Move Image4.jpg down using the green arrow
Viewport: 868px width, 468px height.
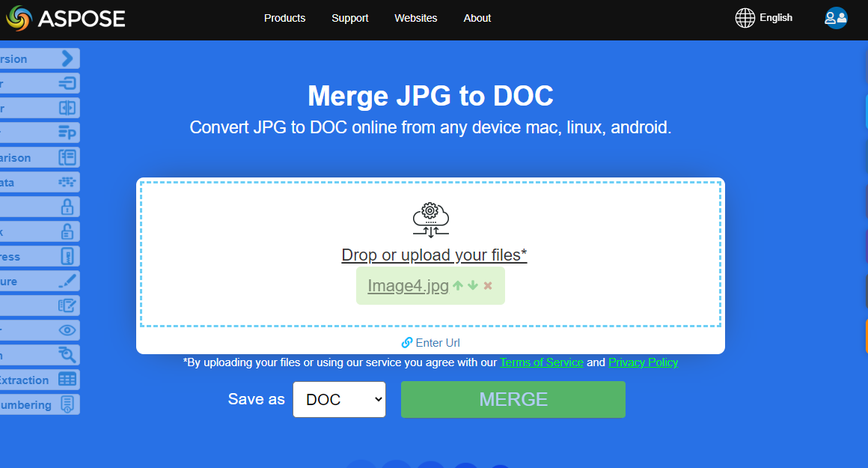coord(473,285)
